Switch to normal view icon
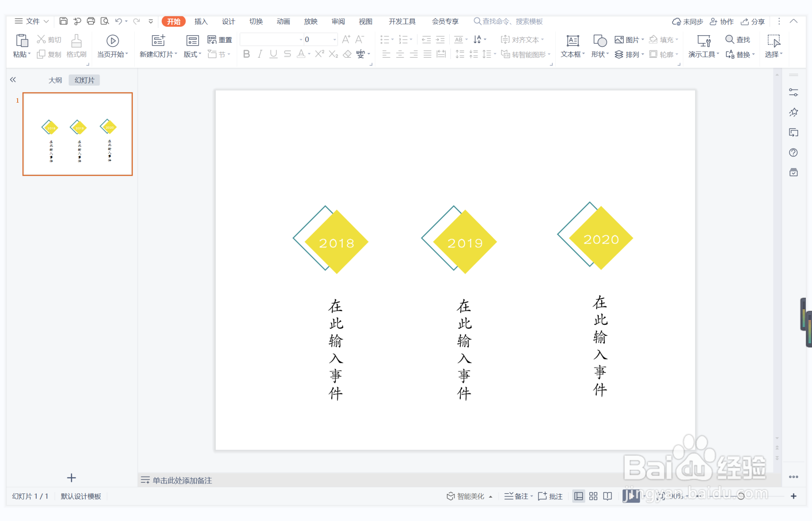Image resolution: width=812 pixels, height=521 pixels. click(x=579, y=496)
